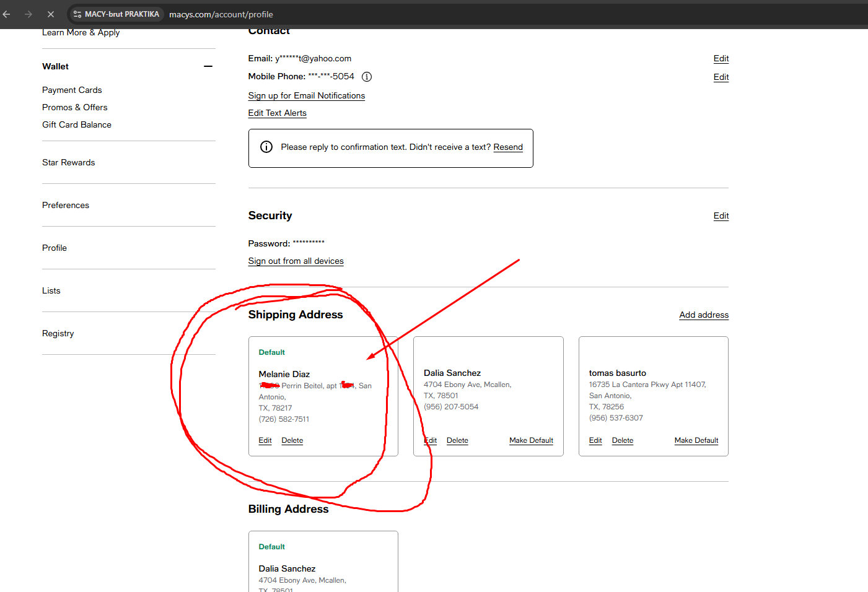Viewport: 868px width, 592px height.
Task: Make Dalia Sanchez address default
Action: pos(531,440)
